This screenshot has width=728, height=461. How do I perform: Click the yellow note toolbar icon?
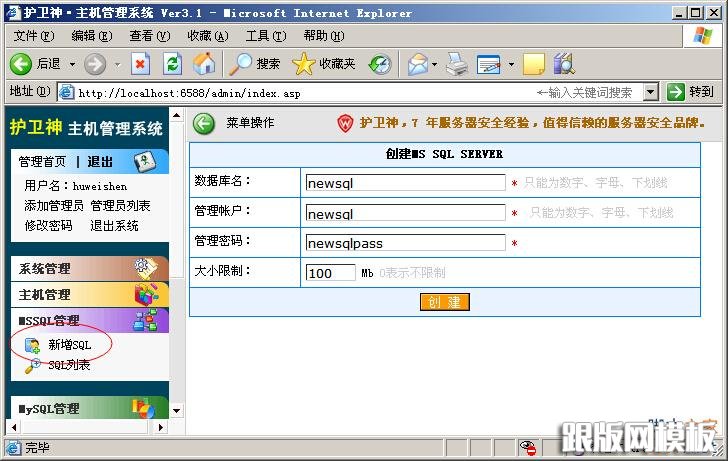click(534, 64)
